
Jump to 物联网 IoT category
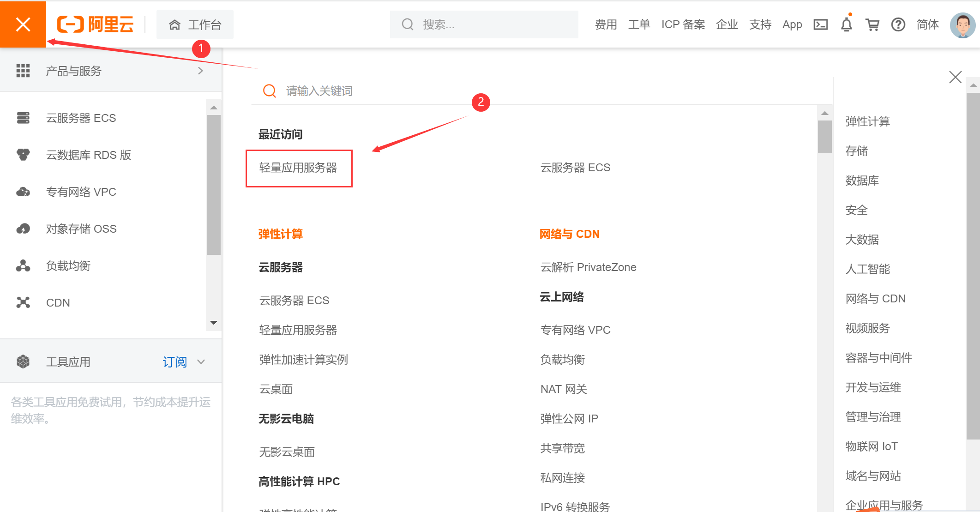click(872, 446)
